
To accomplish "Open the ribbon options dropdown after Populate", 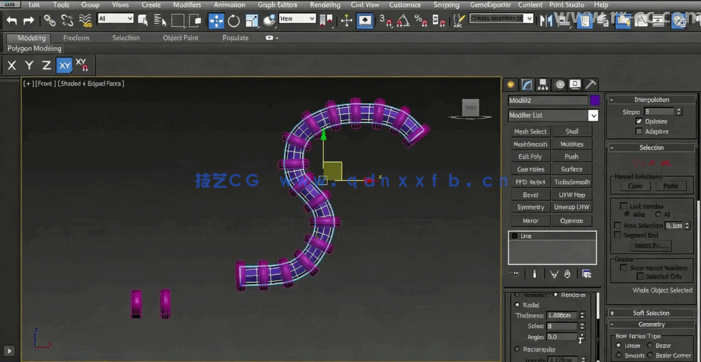I will tap(271, 38).
